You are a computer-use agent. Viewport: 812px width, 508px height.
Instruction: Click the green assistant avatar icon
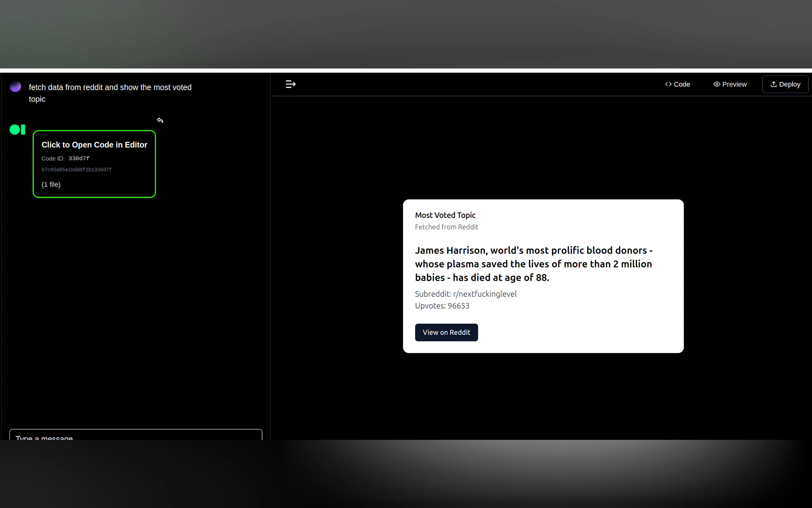17,129
